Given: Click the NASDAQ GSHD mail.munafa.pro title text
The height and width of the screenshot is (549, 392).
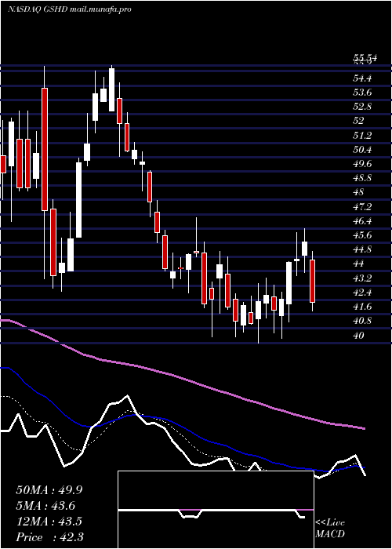Looking at the screenshot, I should pyautogui.click(x=70, y=9).
